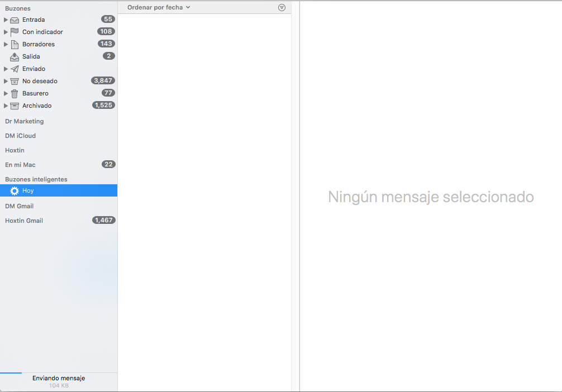This screenshot has width=562, height=392.
Task: Click the Ningún mensaje seleccionado placeholder
Action: point(431,197)
